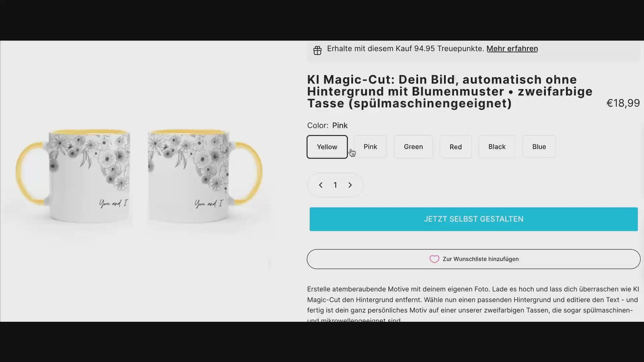Click 'JETZT SELBST GESTALTEN' customize button
The height and width of the screenshot is (362, 644).
pos(473,219)
